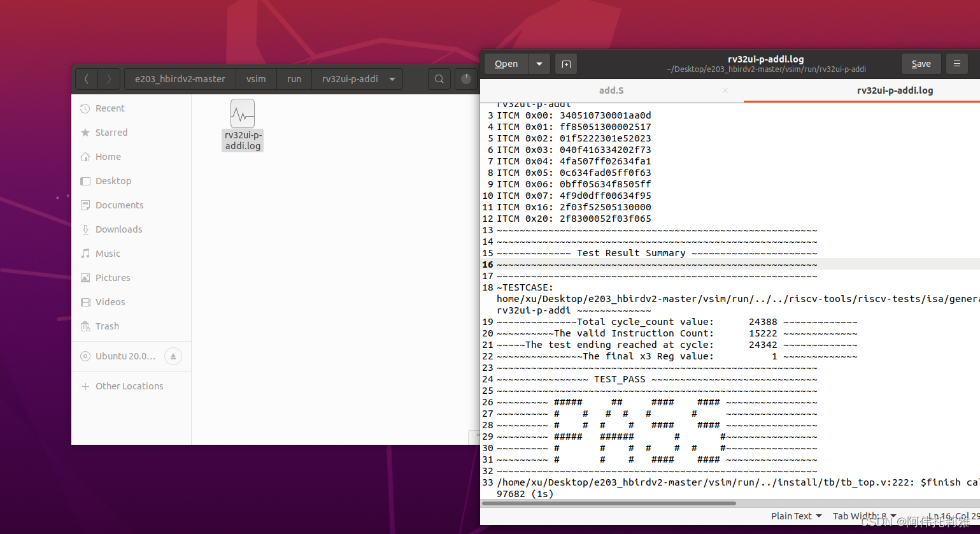
Task: Open the Plain Text language dropdown
Action: click(796, 516)
